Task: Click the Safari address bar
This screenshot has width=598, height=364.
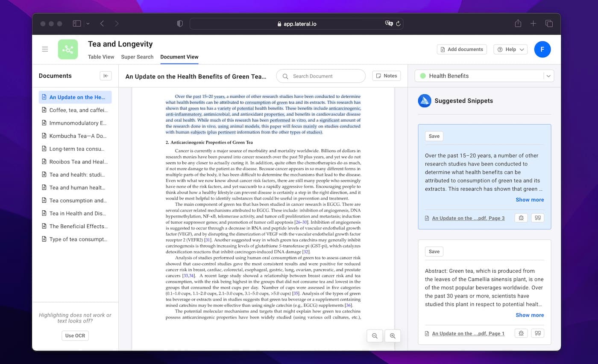Action: (296, 24)
